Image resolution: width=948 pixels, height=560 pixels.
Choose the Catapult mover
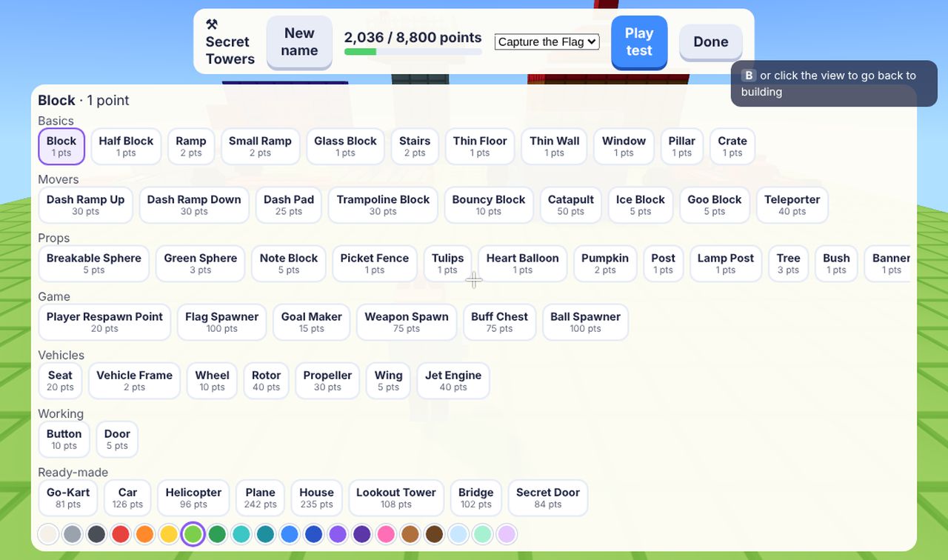point(571,204)
